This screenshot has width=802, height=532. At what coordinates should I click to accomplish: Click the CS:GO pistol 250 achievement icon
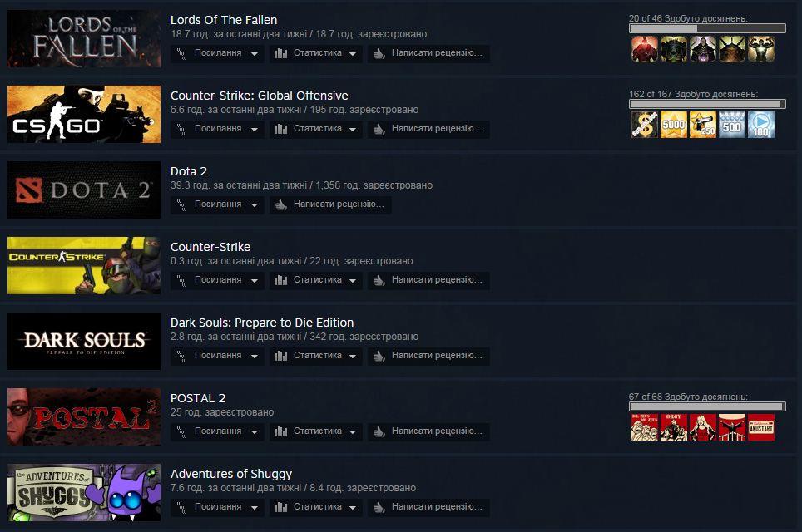point(703,126)
